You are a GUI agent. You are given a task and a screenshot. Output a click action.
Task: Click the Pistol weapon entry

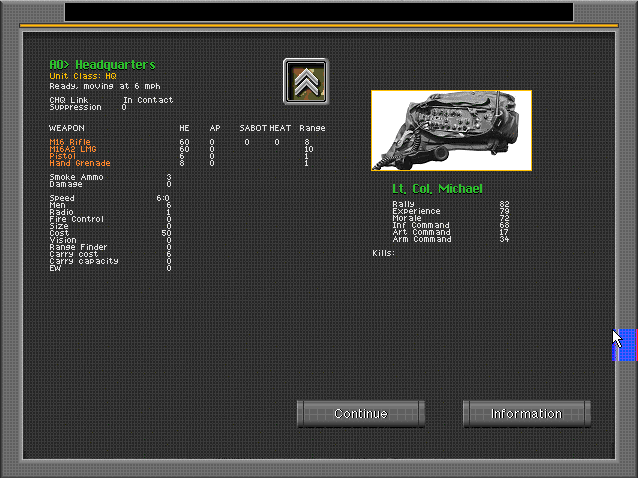(62, 156)
